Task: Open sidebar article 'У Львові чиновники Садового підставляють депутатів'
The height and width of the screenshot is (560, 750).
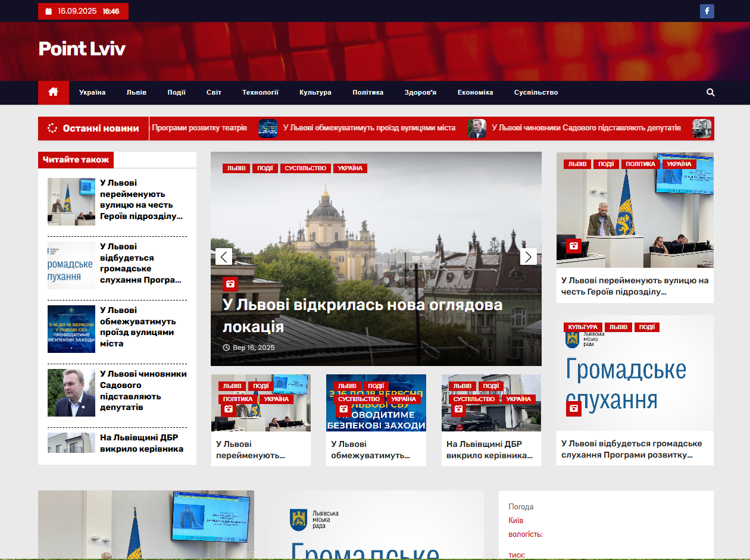Action: (x=143, y=390)
